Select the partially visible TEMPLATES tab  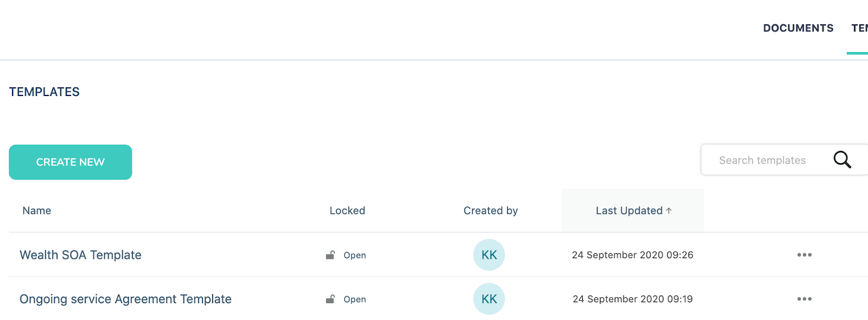click(x=859, y=28)
